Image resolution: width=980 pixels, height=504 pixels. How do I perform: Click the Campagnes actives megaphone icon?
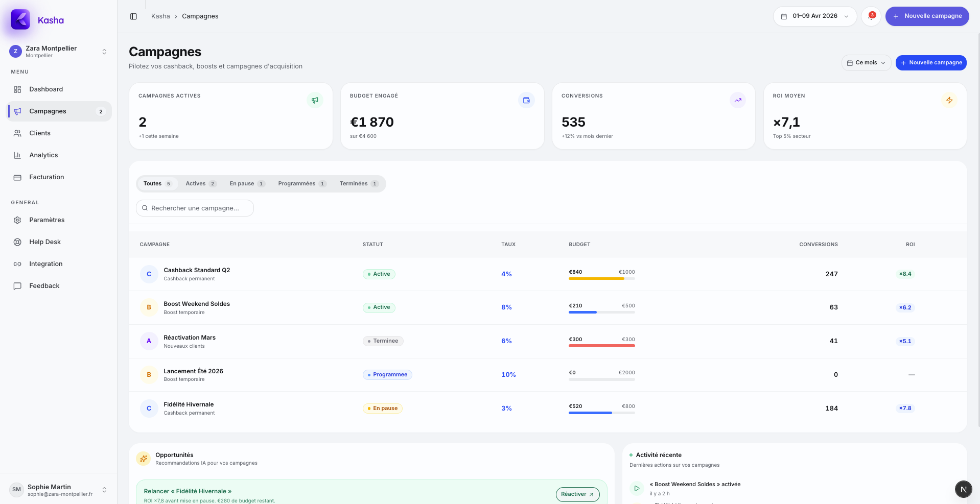pos(315,100)
